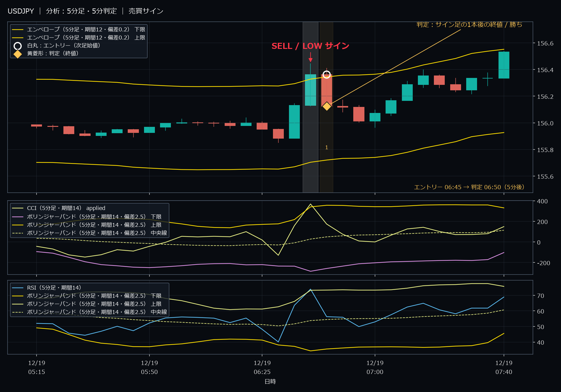
Task: Click the 12/19 06:25 time axis label
Action: [x=262, y=368]
